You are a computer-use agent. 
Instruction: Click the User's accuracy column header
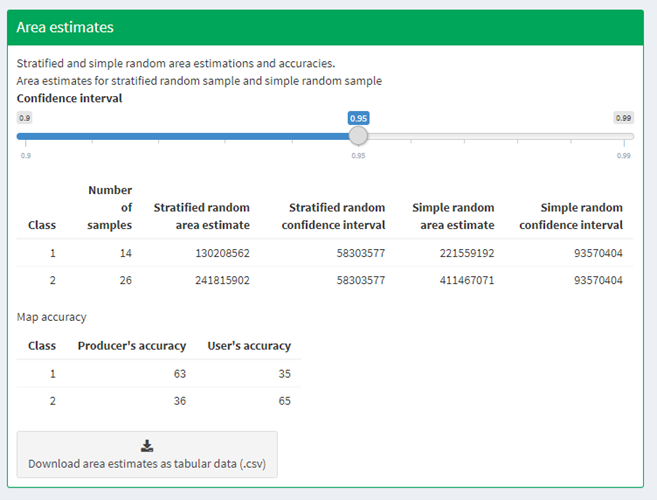coord(249,346)
